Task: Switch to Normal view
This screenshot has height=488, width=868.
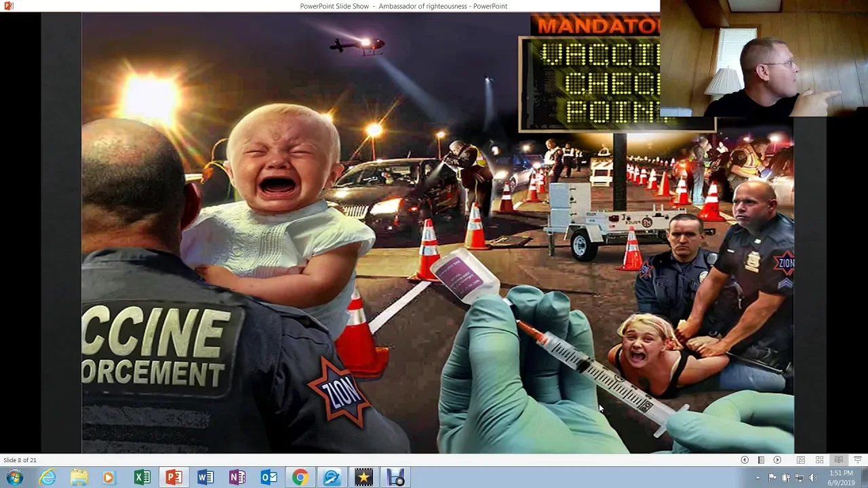Action: [x=801, y=460]
